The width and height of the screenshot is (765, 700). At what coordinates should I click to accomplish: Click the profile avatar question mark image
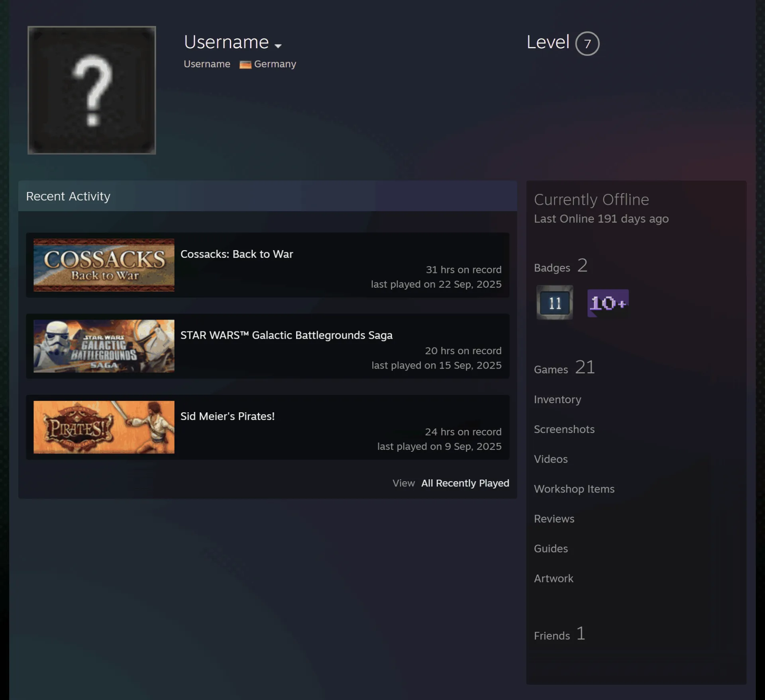point(92,90)
